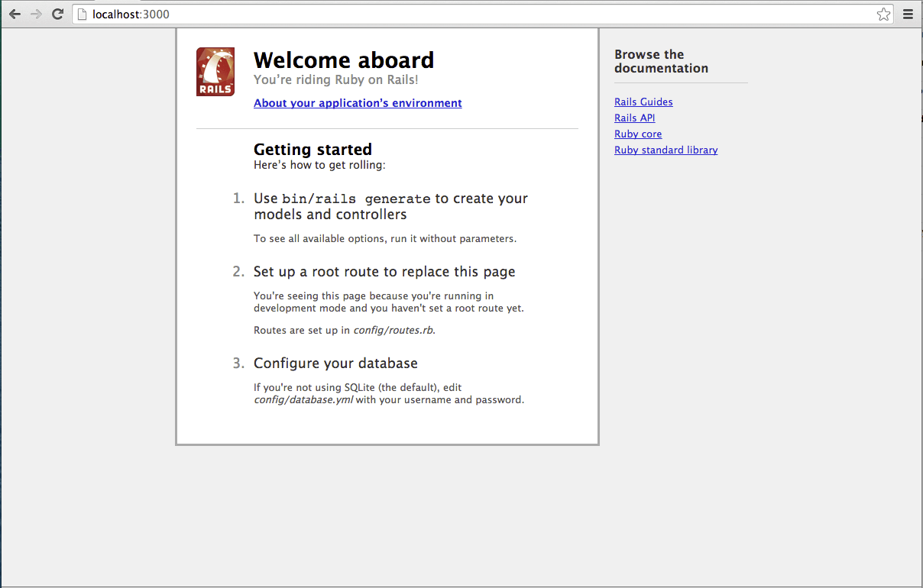
Task: Click the browser forward arrow
Action: pyautogui.click(x=36, y=14)
